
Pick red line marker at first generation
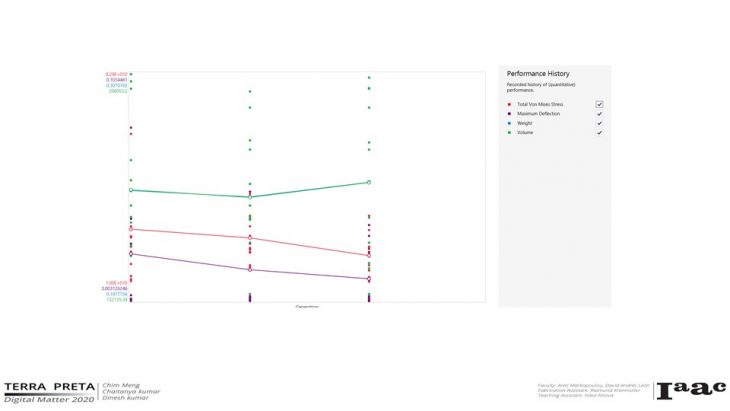(x=131, y=229)
